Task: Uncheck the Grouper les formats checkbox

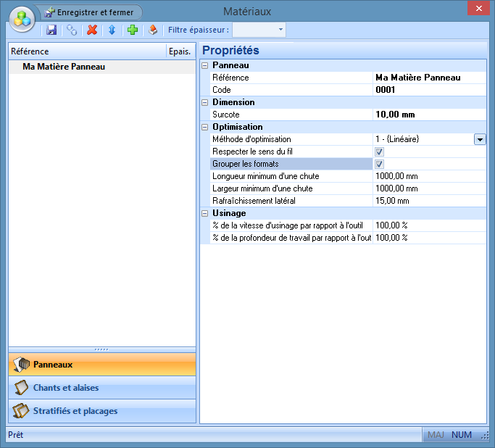Action: point(379,164)
